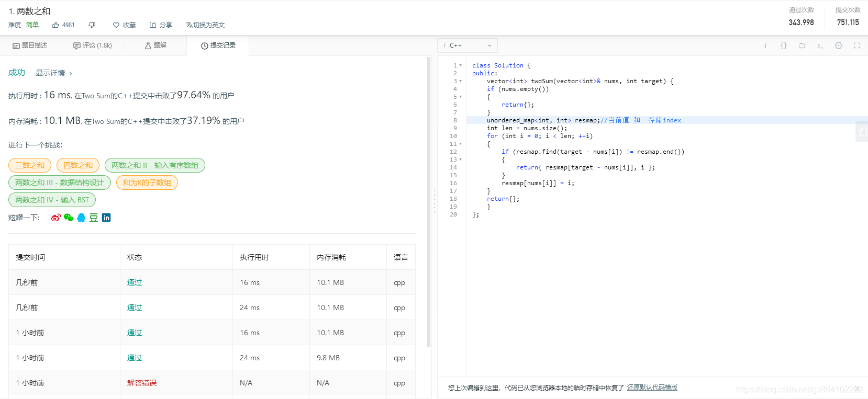Click the 成功 status text

[17, 72]
